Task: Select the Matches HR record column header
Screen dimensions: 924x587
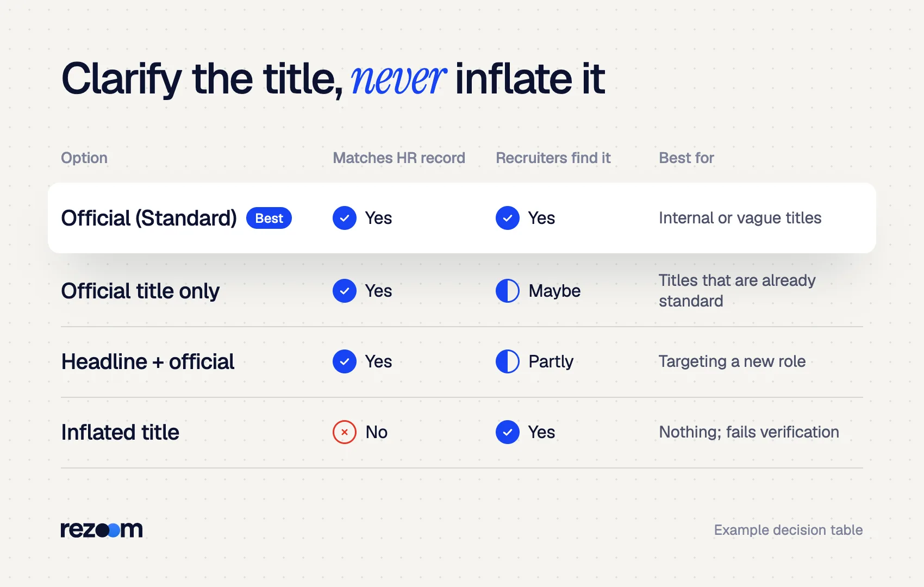Action: (399, 158)
